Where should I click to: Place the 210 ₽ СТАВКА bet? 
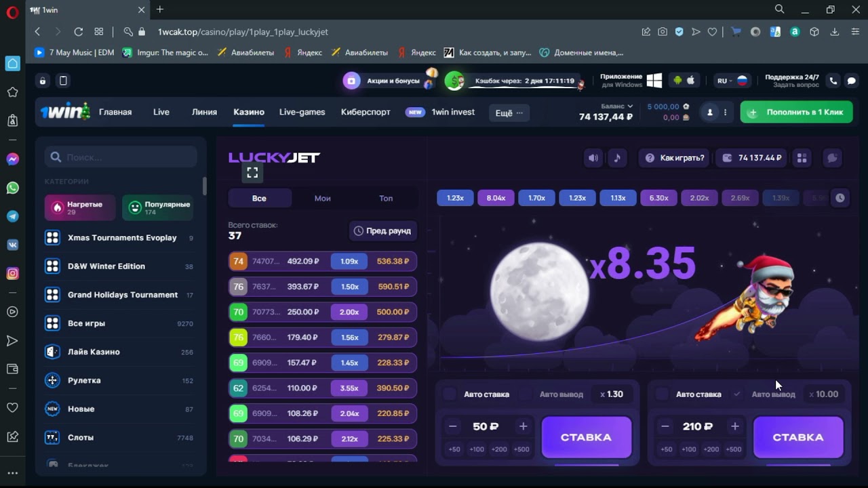tap(798, 437)
